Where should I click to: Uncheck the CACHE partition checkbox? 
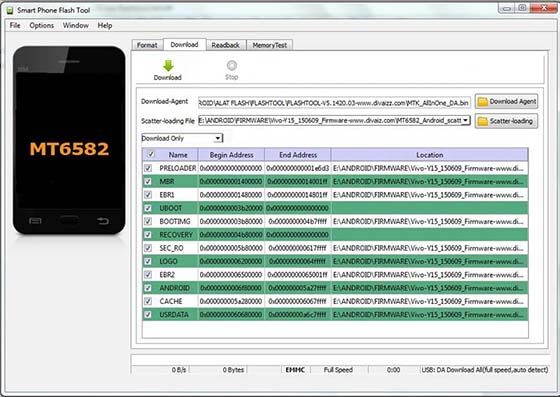tap(148, 301)
